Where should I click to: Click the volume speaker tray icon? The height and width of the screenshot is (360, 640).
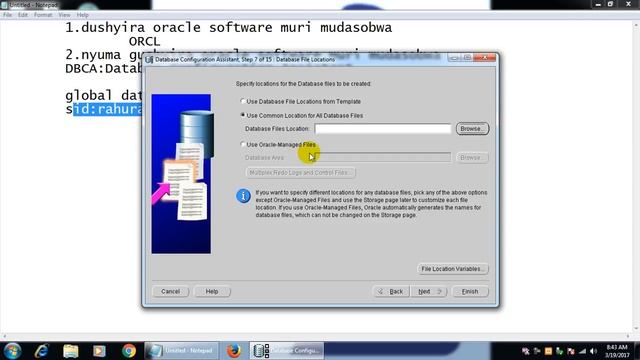coord(593,351)
